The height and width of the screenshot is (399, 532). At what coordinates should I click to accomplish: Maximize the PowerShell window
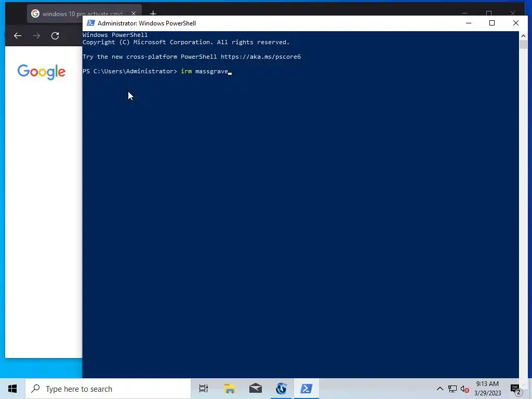(x=492, y=23)
